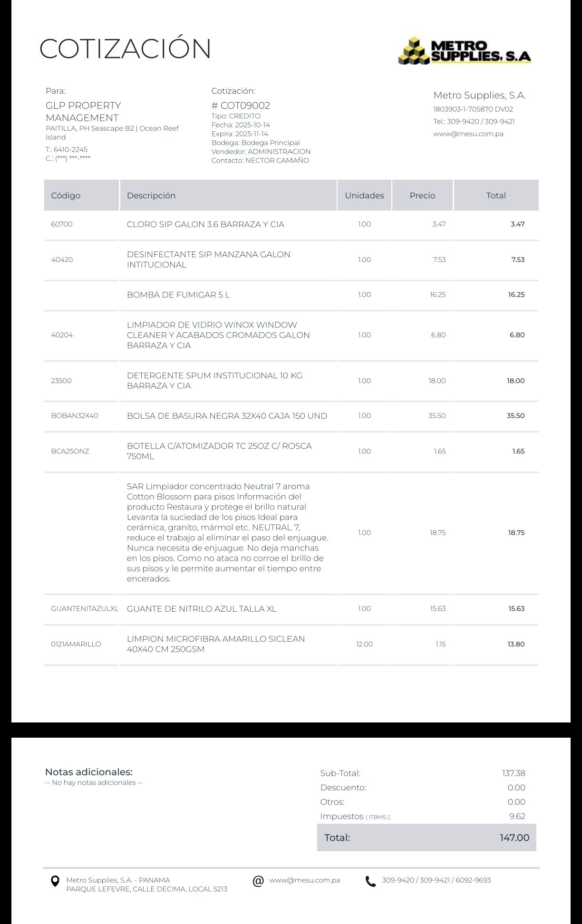Click the Precio column header

(422, 195)
